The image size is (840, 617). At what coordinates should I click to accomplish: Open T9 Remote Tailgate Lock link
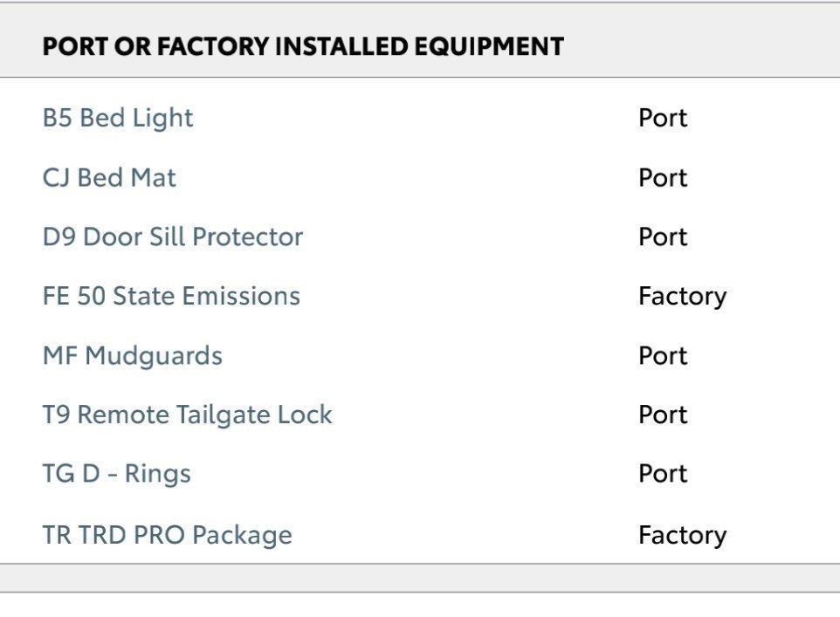(x=188, y=415)
